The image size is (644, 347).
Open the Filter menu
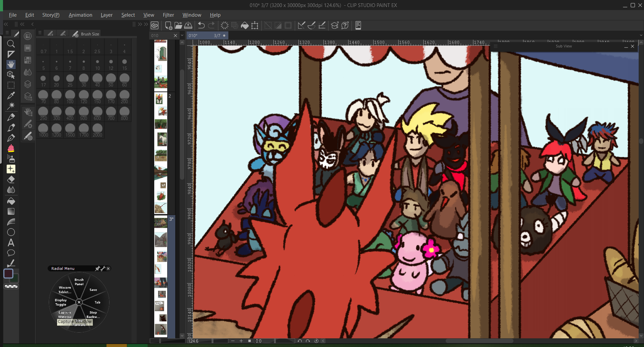tap(168, 15)
